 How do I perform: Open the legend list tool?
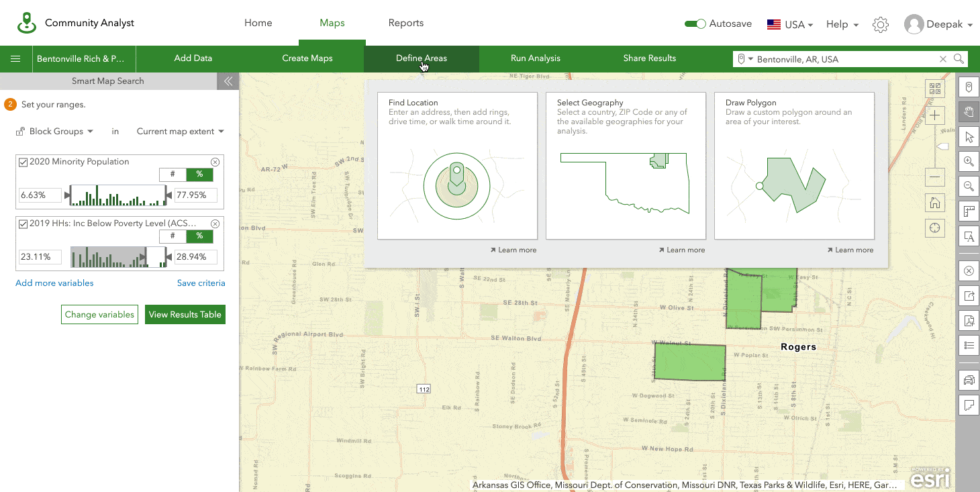969,346
